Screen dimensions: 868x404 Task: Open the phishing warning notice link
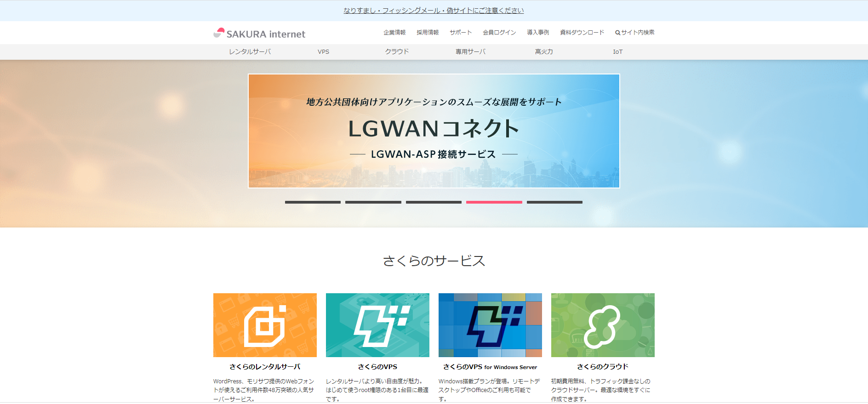click(x=434, y=11)
